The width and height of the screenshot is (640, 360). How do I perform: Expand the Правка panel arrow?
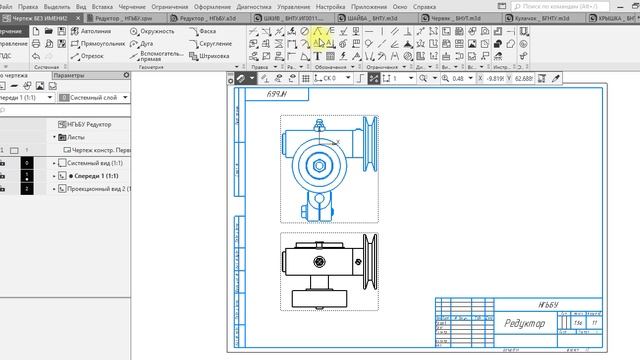[275, 67]
